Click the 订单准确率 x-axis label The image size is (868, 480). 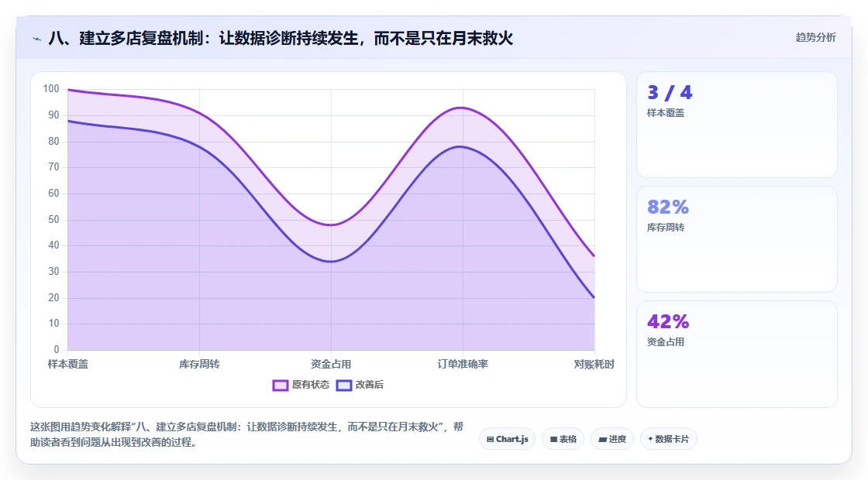point(463,365)
